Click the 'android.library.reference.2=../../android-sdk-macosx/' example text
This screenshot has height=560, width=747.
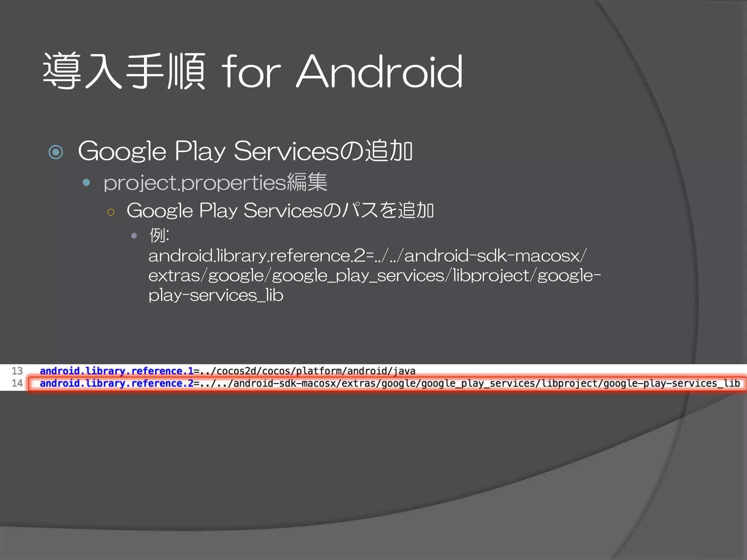pyautogui.click(x=368, y=255)
